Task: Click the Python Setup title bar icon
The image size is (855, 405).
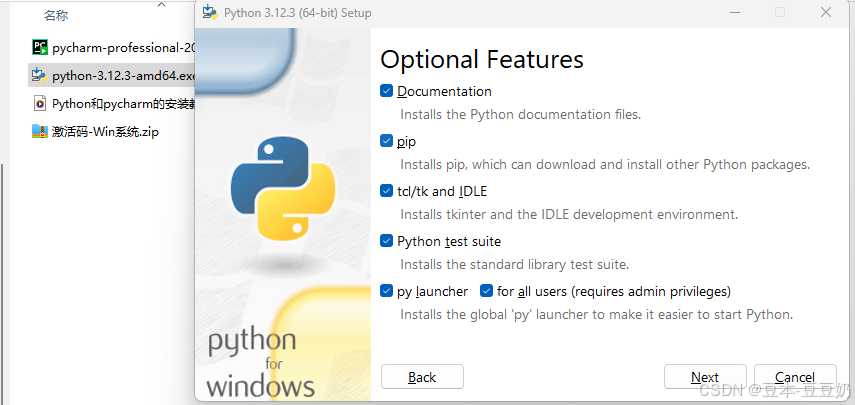Action: [x=210, y=12]
